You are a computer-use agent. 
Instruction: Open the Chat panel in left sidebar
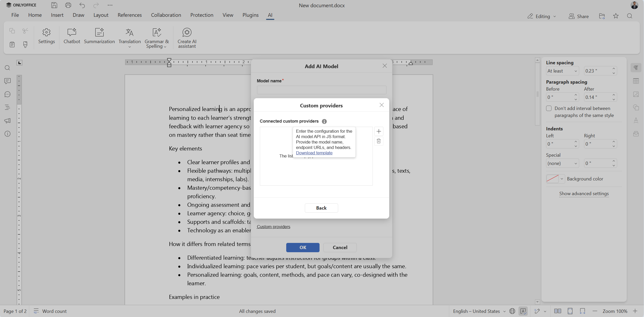click(x=7, y=94)
